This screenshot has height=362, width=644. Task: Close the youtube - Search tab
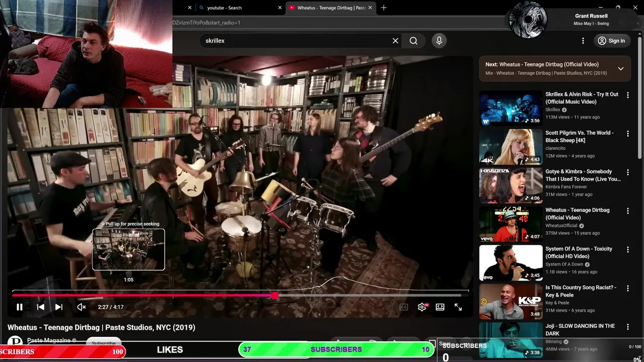click(x=280, y=8)
